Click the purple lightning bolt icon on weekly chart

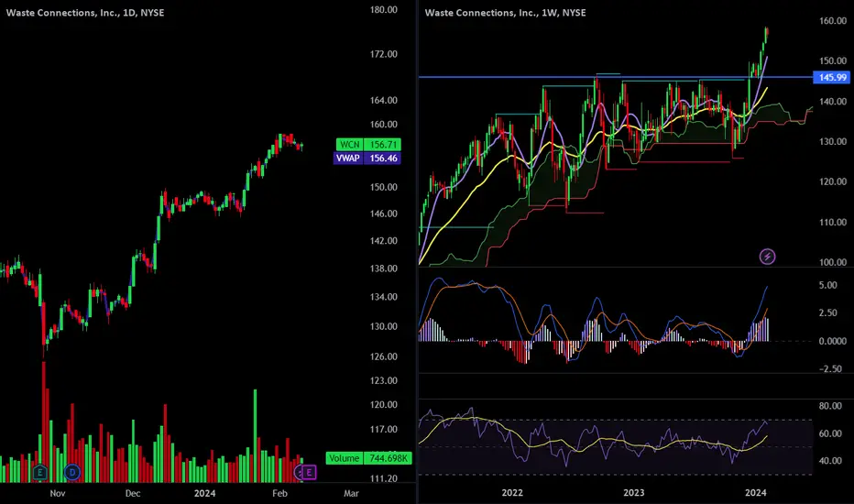[767, 256]
